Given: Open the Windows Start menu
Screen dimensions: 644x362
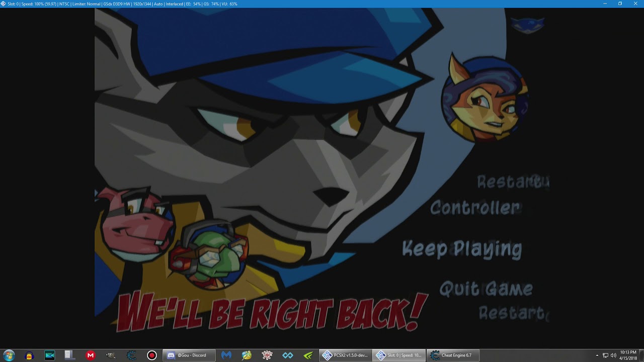Looking at the screenshot, I should pos(9,355).
